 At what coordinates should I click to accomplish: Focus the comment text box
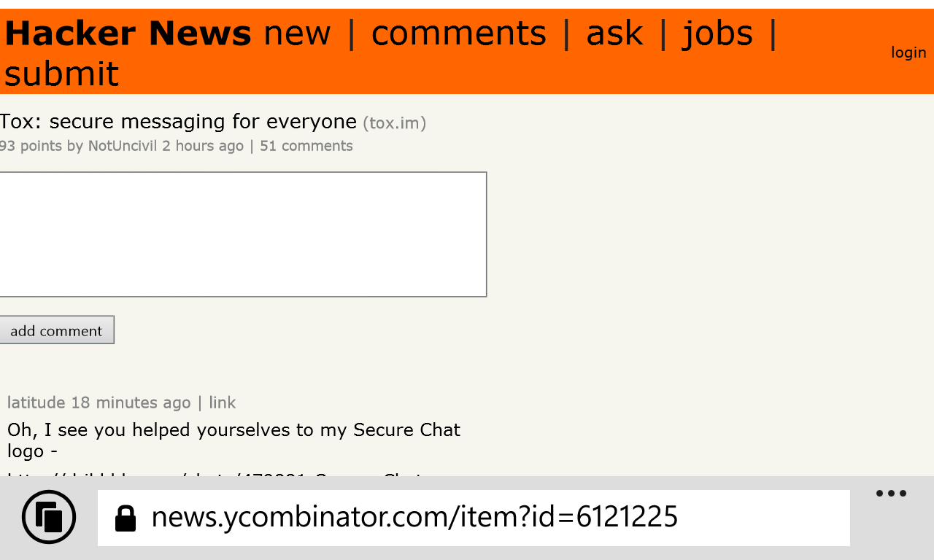(242, 234)
